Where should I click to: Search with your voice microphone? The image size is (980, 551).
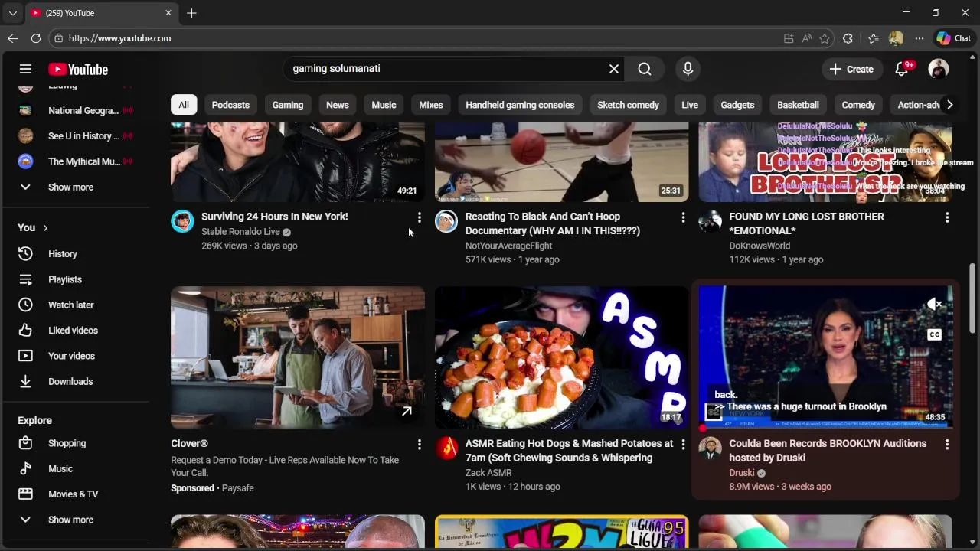[x=688, y=69]
